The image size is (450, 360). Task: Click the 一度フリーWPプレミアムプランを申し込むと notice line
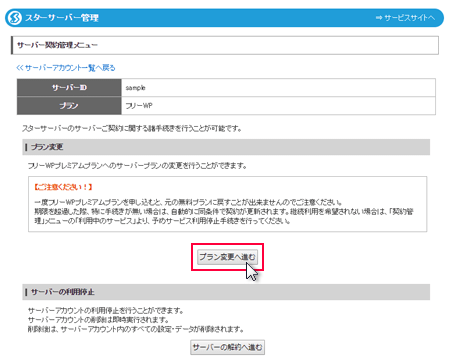click(188, 202)
